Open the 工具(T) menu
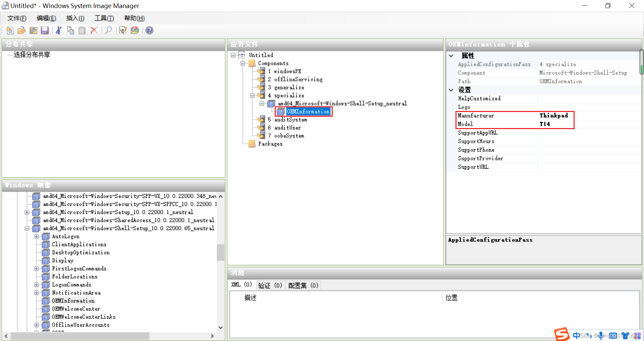 (104, 18)
